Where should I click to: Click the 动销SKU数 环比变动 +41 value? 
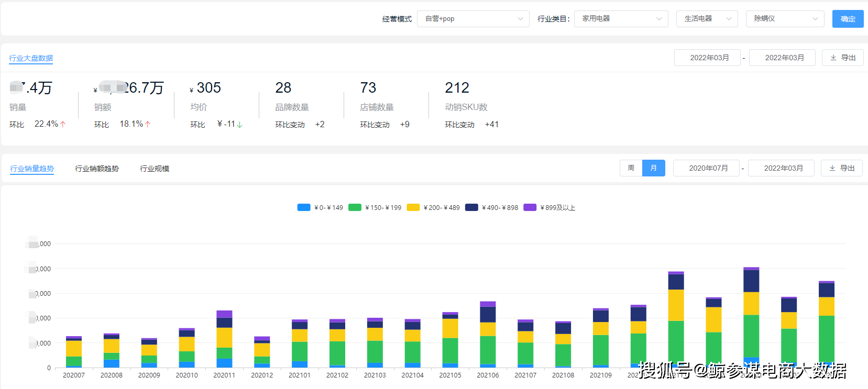492,125
